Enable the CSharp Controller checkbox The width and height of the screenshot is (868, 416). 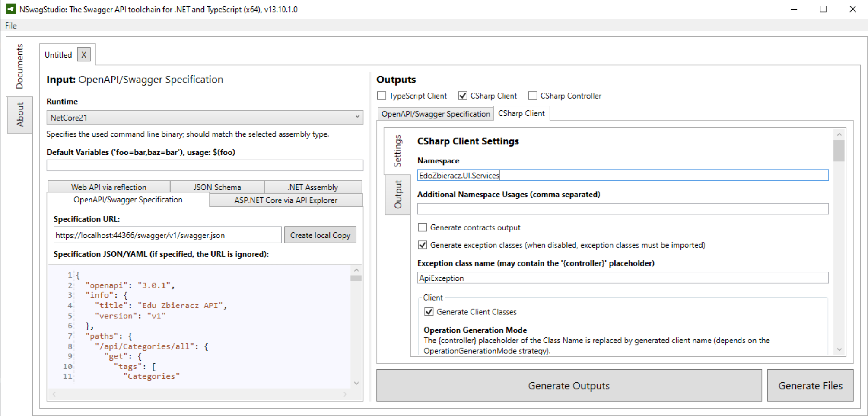(533, 96)
